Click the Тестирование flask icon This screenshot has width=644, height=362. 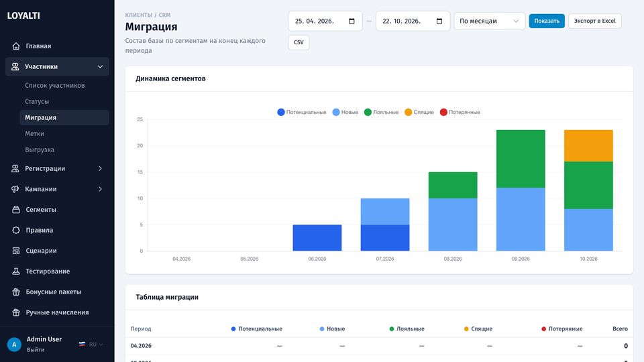tap(16, 271)
